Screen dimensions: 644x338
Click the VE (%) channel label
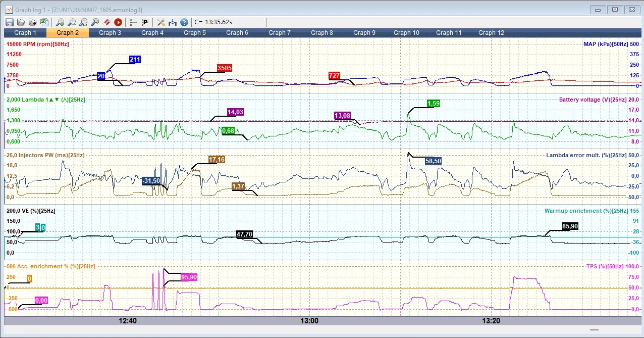[x=37, y=211]
